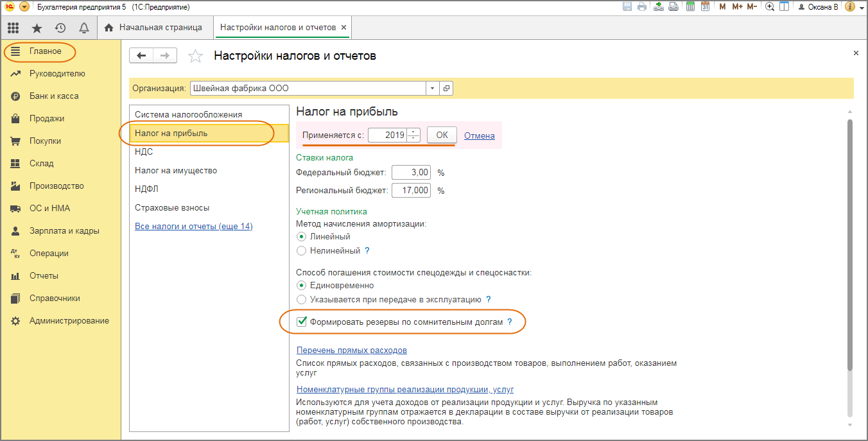Open the calculator icon
This screenshot has width=868, height=441.
click(691, 7)
